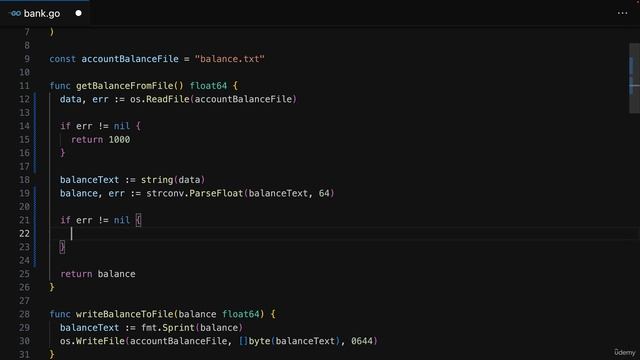Click opening brace after nil on line 21

point(138,220)
